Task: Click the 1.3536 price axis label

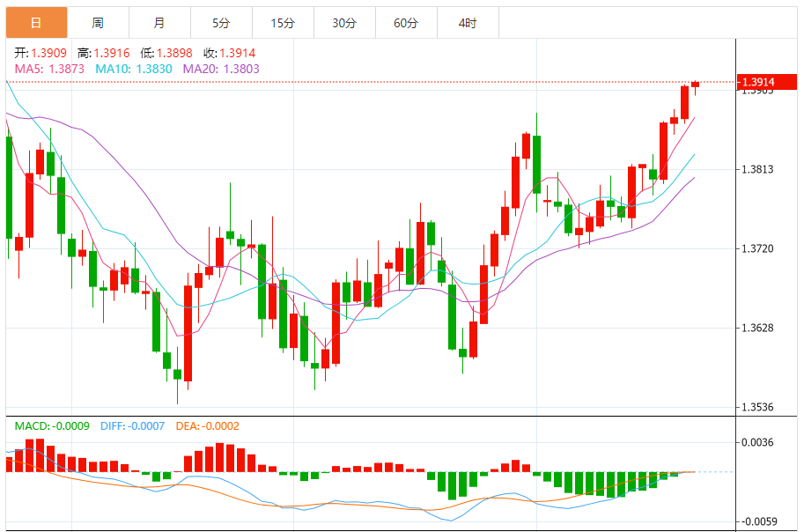Action: tap(757, 407)
